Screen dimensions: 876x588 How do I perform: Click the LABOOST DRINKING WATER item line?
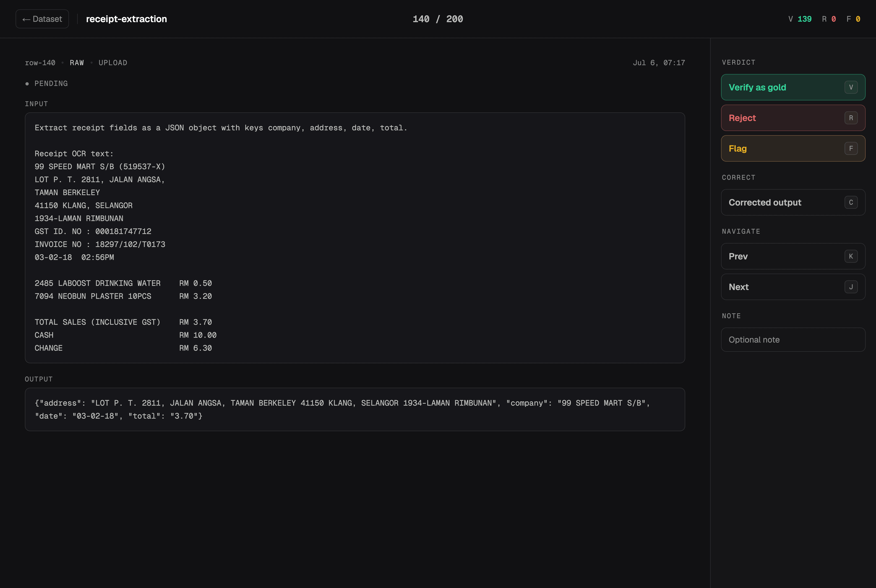click(x=123, y=283)
